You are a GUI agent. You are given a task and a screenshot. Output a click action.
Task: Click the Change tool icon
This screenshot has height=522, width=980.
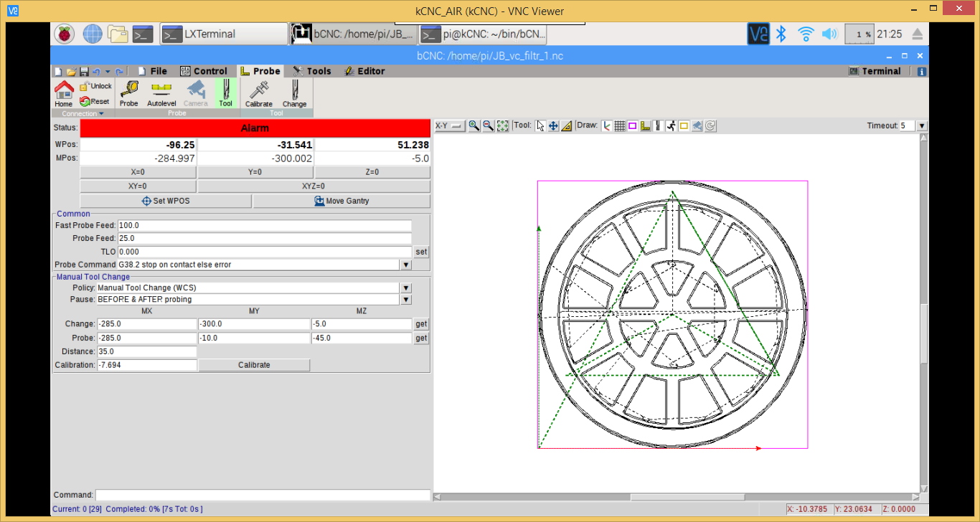tap(294, 94)
